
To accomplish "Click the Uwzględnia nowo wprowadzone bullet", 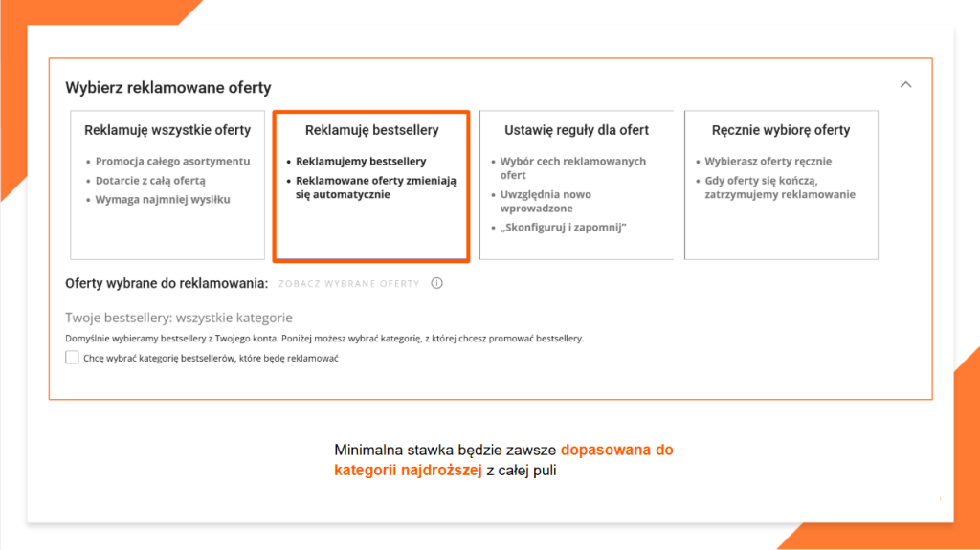I will tap(546, 201).
